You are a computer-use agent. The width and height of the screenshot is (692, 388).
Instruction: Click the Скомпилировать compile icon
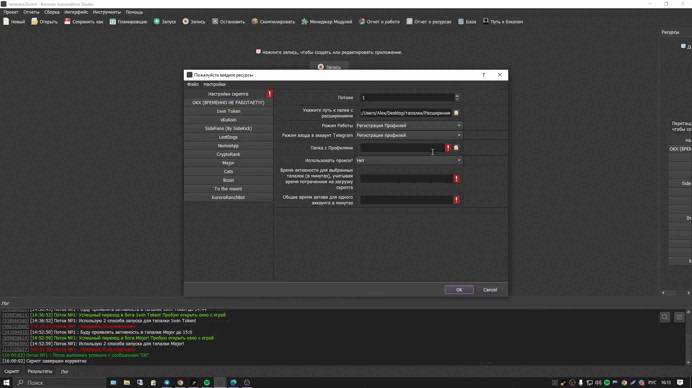255,21
